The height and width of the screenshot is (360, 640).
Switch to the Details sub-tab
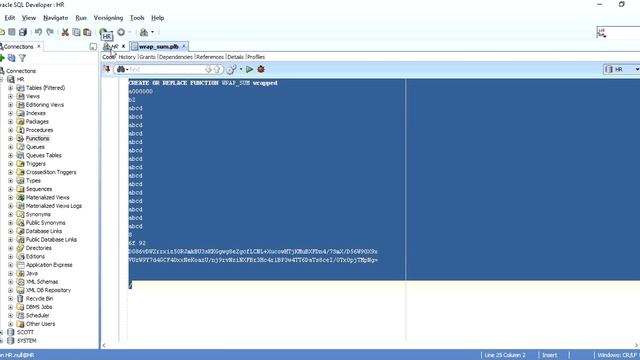point(236,57)
